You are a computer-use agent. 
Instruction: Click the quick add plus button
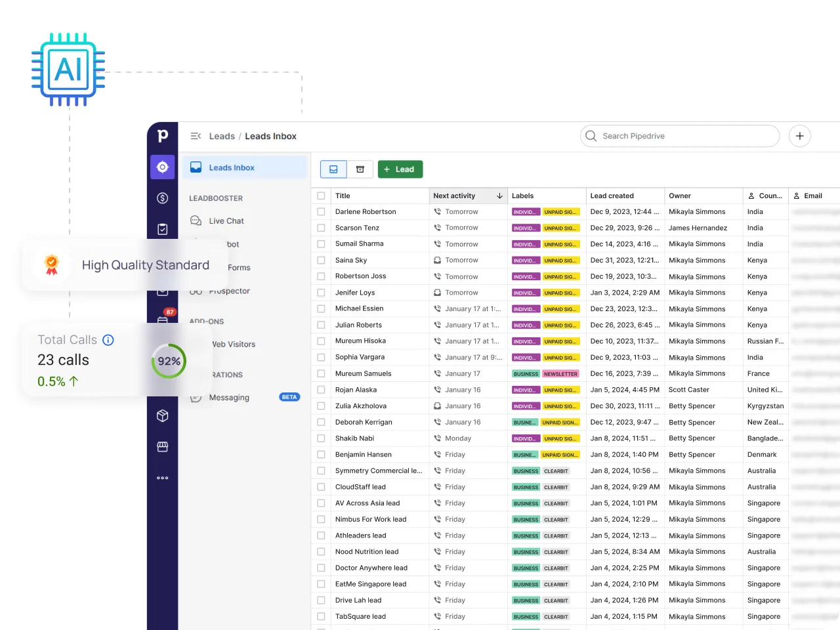click(799, 136)
